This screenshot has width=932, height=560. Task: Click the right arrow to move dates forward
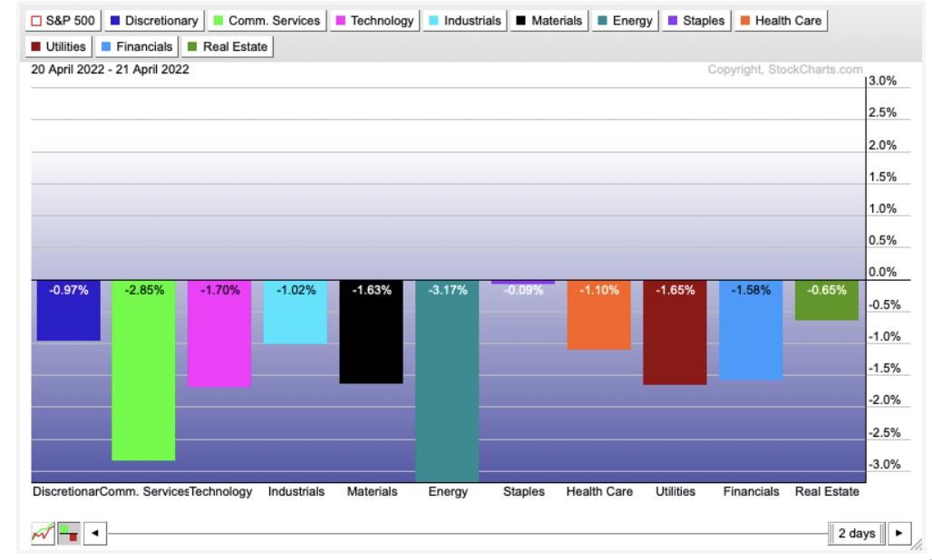pos(899,533)
